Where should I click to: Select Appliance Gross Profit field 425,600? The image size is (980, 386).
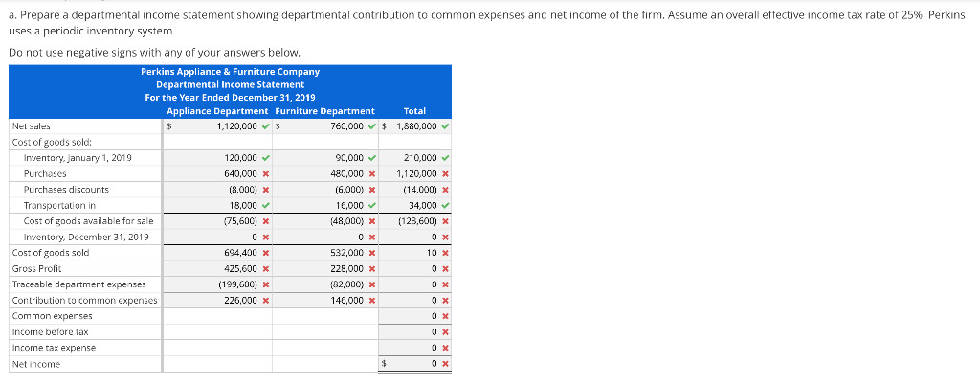tap(217, 269)
